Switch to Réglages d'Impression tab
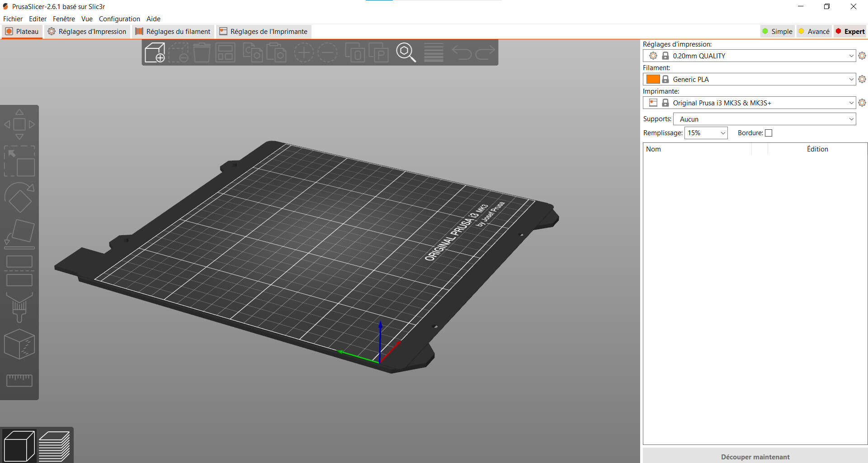 87,31
